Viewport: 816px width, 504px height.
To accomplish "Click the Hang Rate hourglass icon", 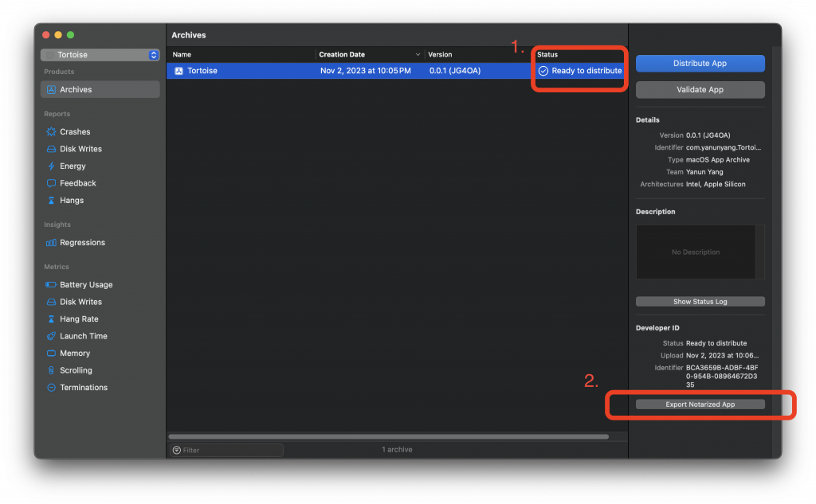I will click(x=51, y=318).
